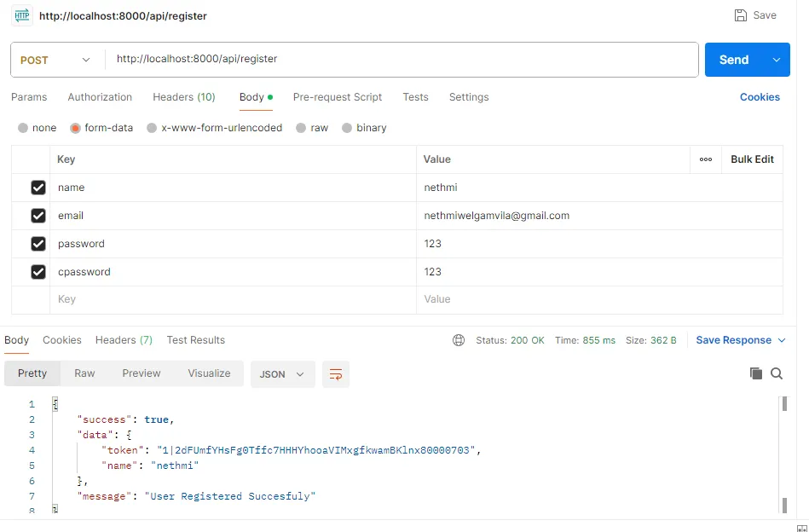Viewport: 809px width, 532px height.
Task: Copy the response body
Action: click(755, 373)
